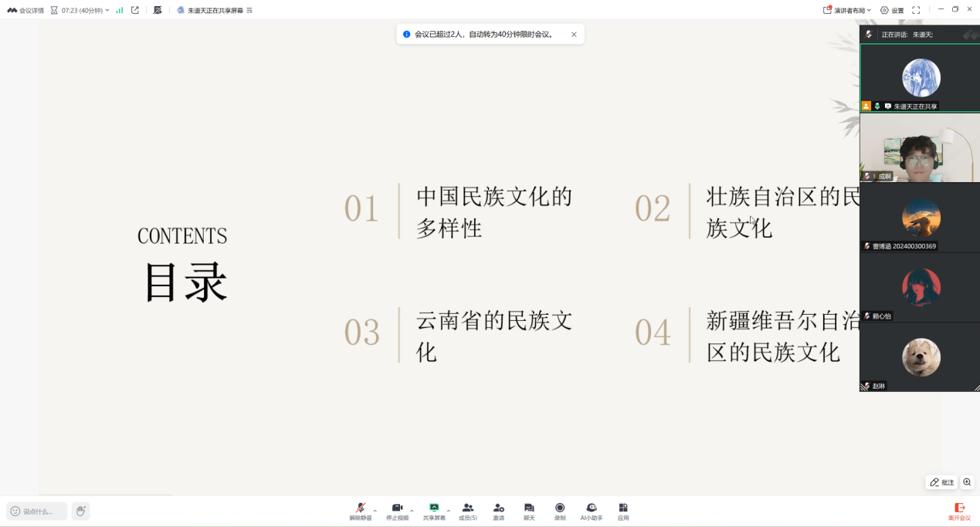
Task: Click 赵琳's avatar picture
Action: tap(921, 357)
